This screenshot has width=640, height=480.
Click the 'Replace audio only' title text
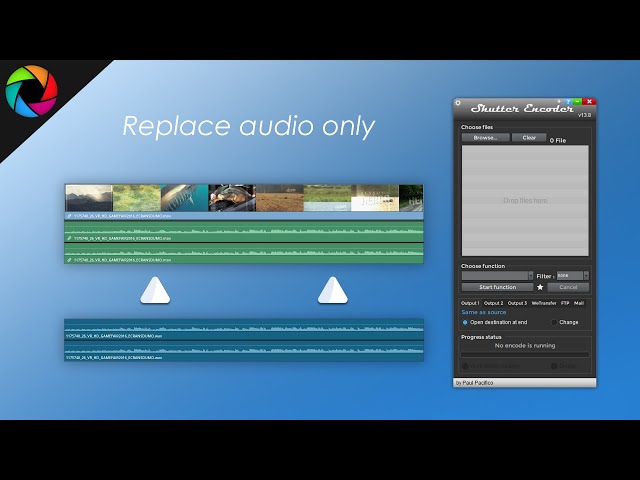(x=249, y=126)
